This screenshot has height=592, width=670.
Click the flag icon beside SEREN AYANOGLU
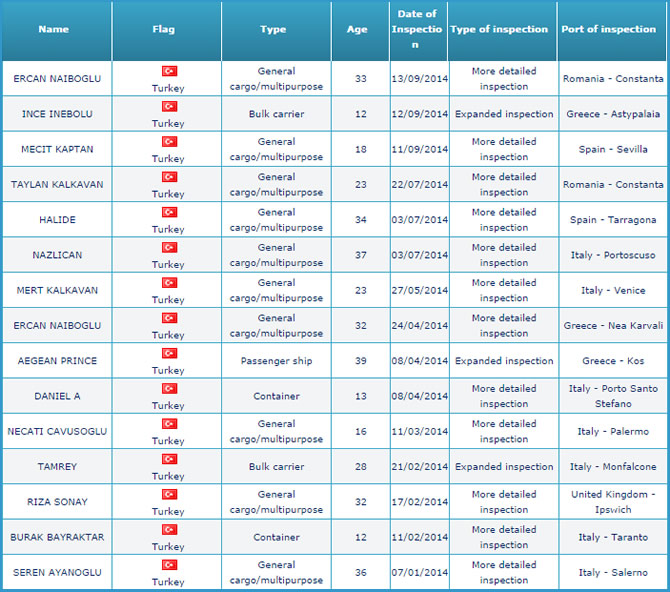click(168, 565)
